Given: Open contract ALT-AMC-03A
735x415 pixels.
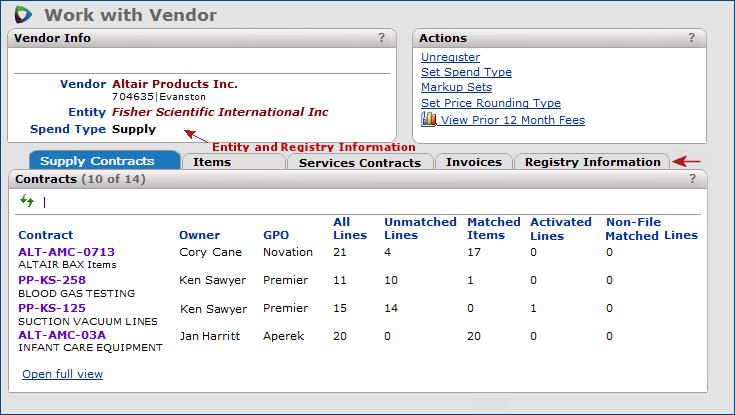Looking at the screenshot, I should (x=62, y=335).
